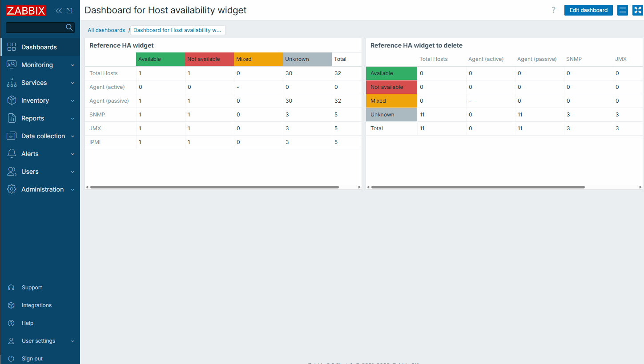This screenshot has height=364, width=644.
Task: Hide the sidebar using the arrow-box icon
Action: [x=69, y=11]
